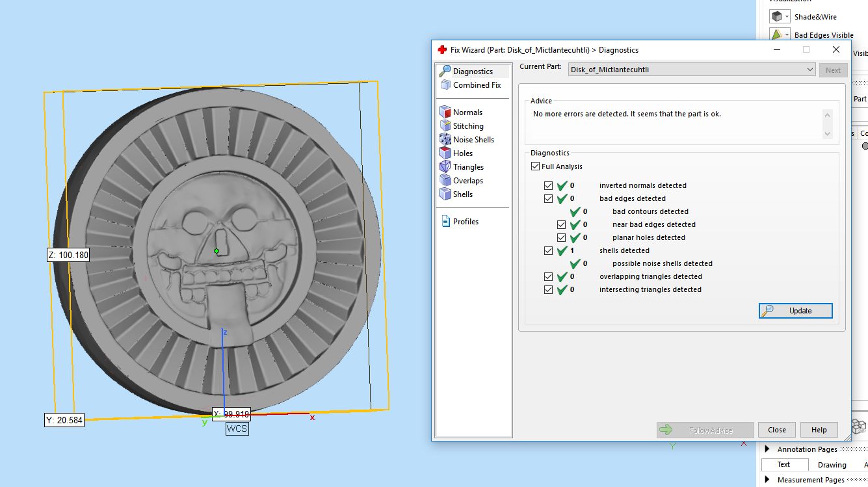Switch to the Text tab
Image resolution: width=868 pixels, height=487 pixels.
pos(783,464)
